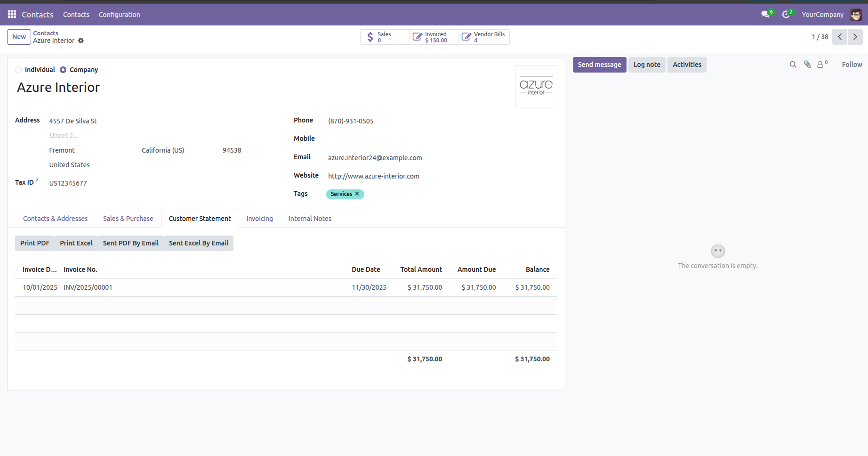The height and width of the screenshot is (456, 868).
Task: Open the gear actions menu beside Azure Interior
Action: (x=81, y=41)
